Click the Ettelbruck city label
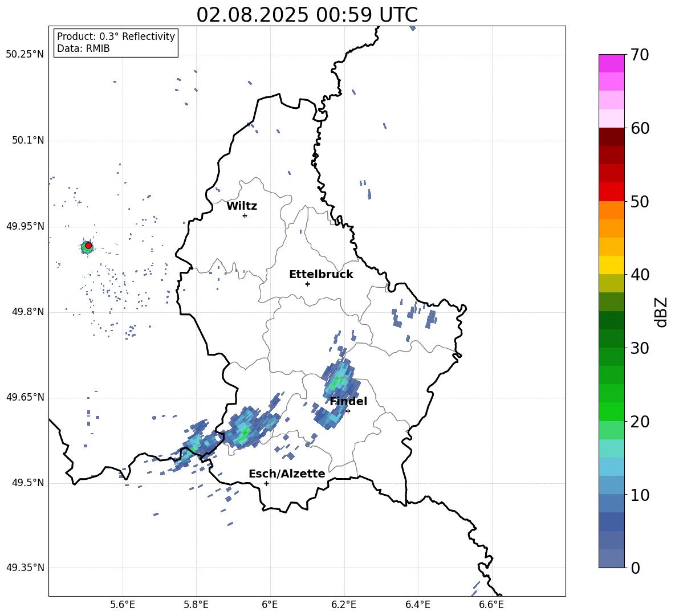This screenshot has width=675, height=616. coord(321,275)
